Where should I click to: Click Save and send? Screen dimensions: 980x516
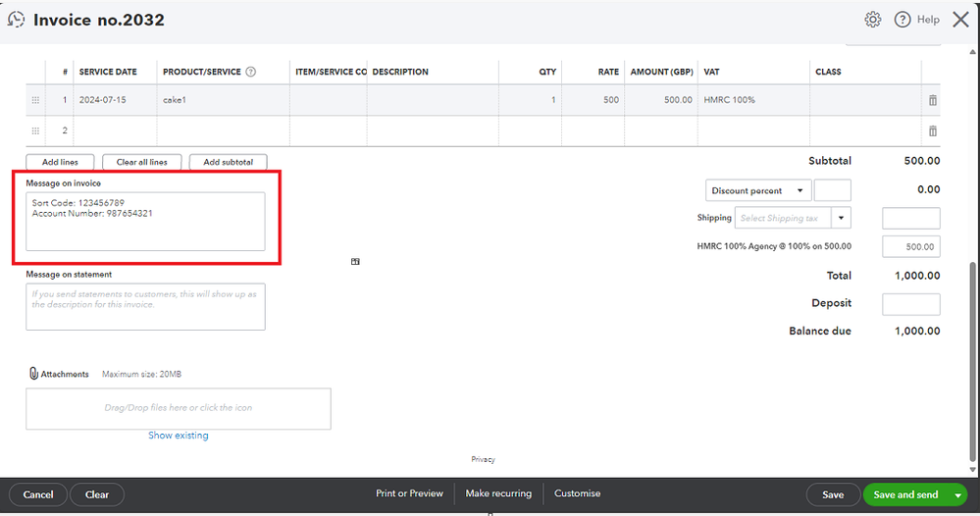coord(905,494)
